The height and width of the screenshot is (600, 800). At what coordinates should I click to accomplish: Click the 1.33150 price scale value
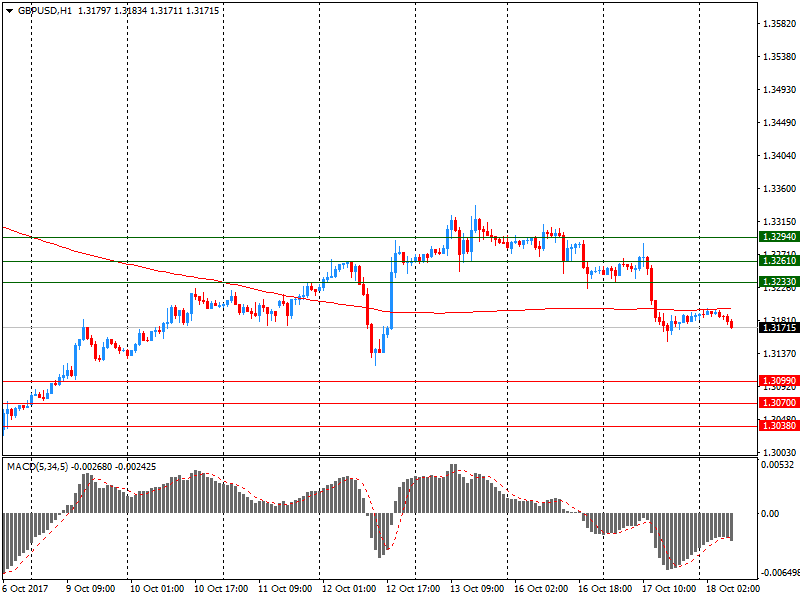point(780,222)
